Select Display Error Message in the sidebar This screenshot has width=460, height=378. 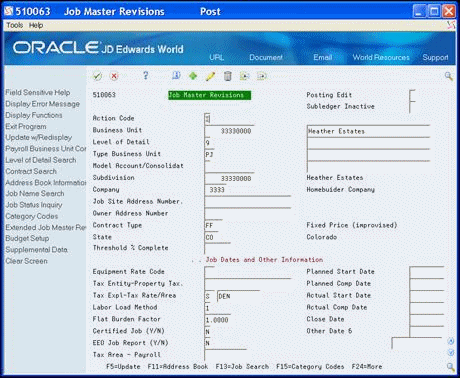(x=42, y=104)
